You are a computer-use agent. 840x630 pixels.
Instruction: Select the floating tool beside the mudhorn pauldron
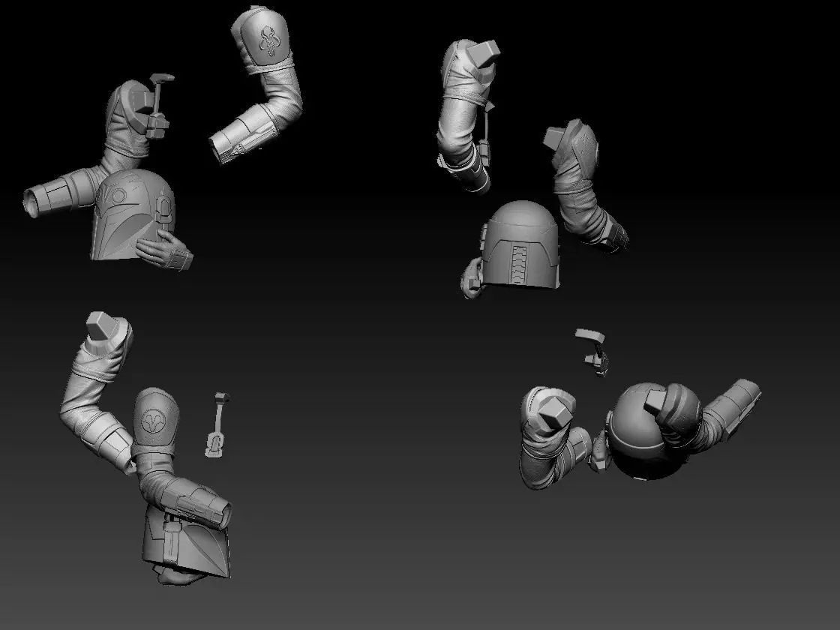pos(218,424)
